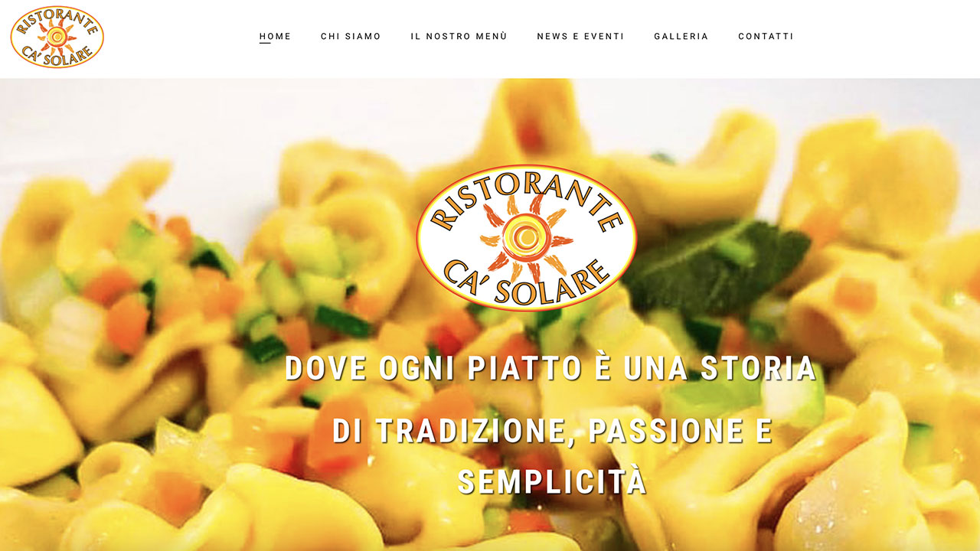Navigate to NEWS E EVENTI
980x551 pixels.
(580, 36)
